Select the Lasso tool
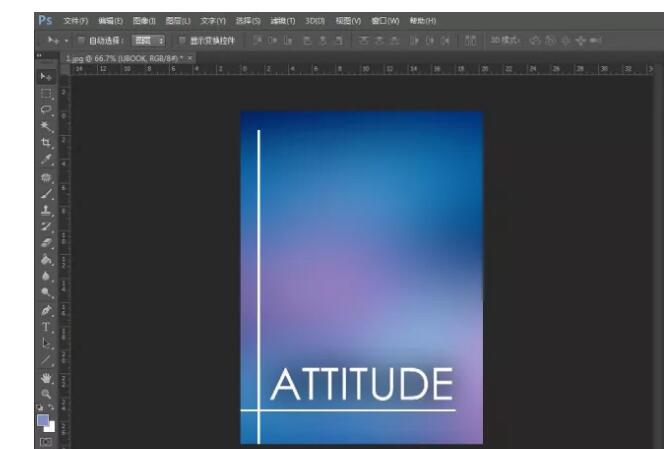Image resolution: width=672 pixels, height=449 pixels. point(46,110)
